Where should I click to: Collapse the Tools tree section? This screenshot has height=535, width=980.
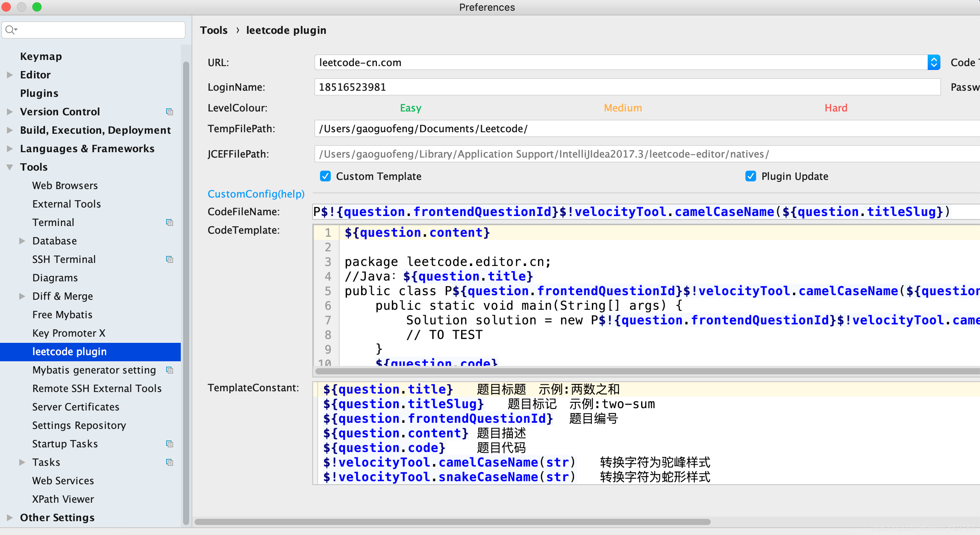pos(10,167)
